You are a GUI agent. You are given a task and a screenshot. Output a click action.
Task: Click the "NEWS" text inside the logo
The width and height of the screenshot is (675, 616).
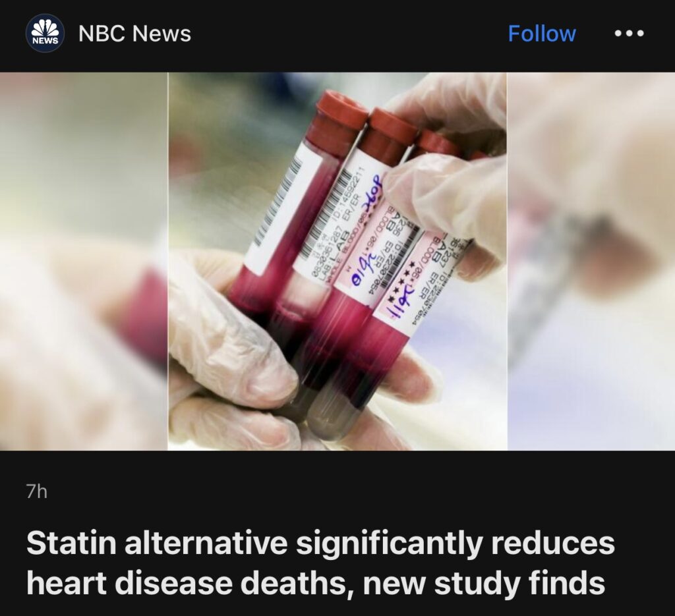tap(45, 41)
